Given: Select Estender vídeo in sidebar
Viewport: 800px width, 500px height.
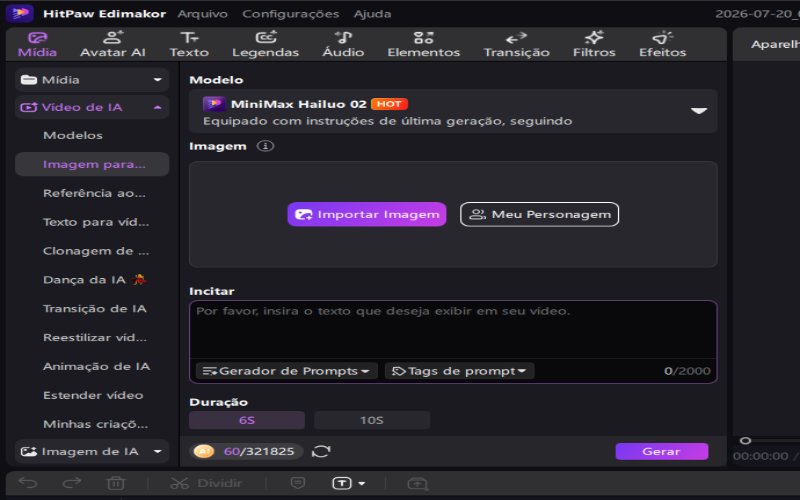Looking at the screenshot, I should coord(93,395).
